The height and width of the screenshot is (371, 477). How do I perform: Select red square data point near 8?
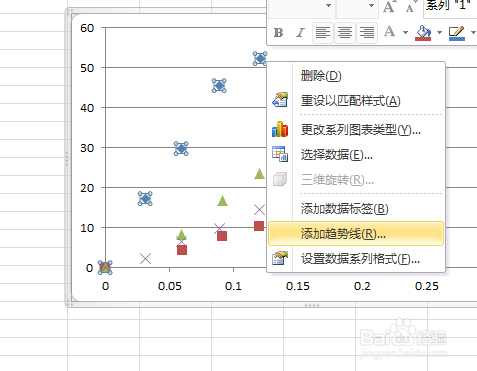click(x=222, y=236)
